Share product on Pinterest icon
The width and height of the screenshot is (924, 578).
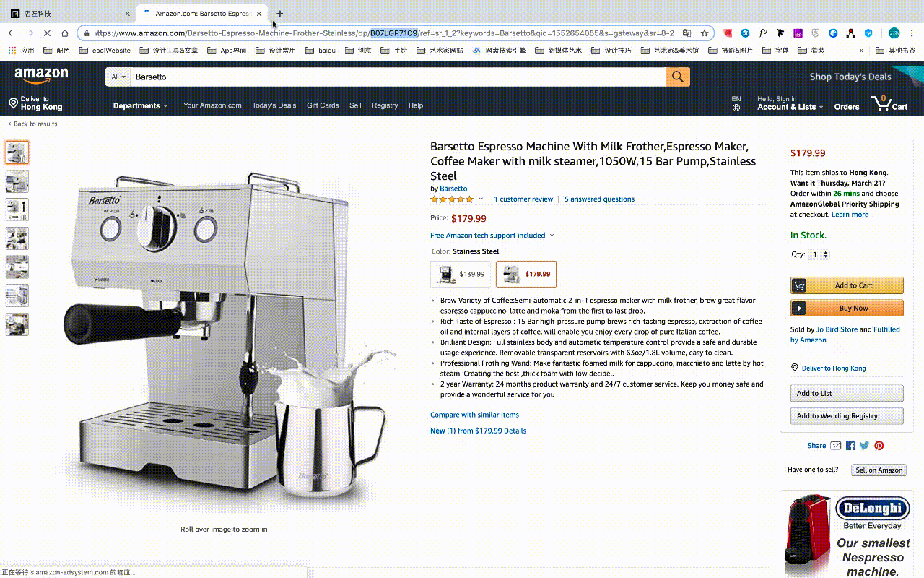coord(879,446)
